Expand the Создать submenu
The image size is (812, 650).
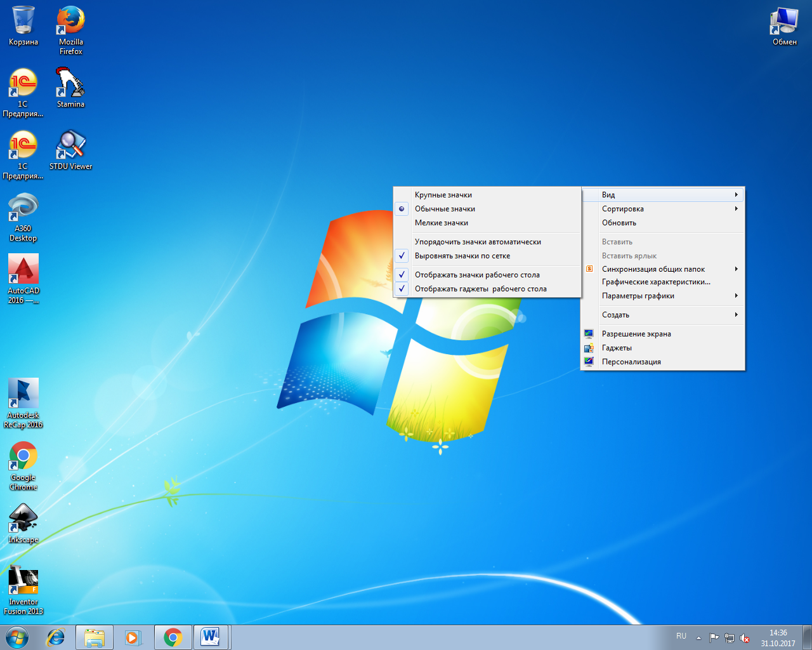pos(662,315)
